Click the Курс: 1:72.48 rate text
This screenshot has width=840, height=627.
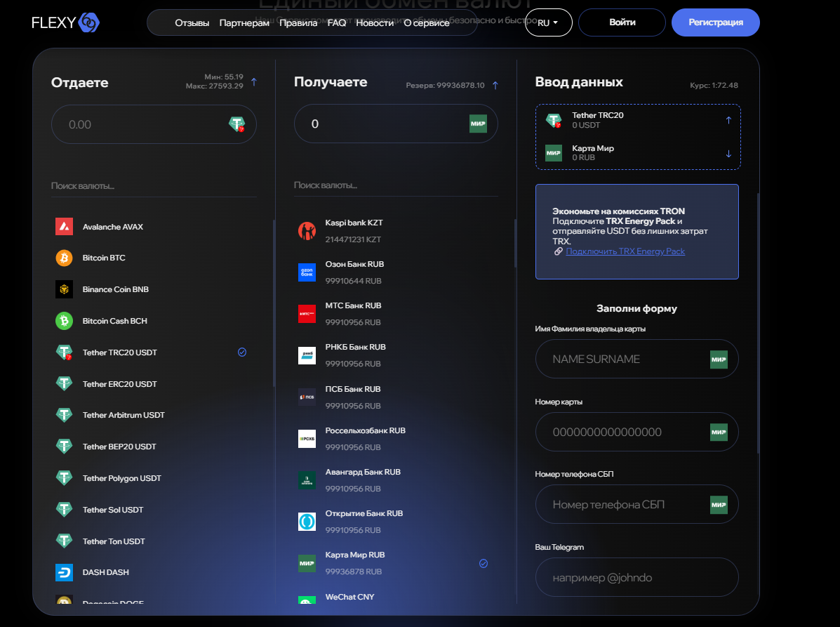tap(714, 85)
